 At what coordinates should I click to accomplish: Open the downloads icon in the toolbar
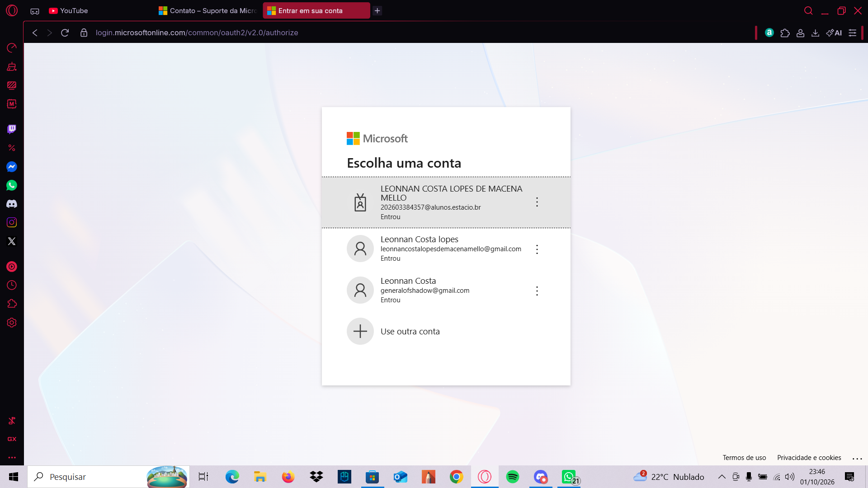[815, 33]
